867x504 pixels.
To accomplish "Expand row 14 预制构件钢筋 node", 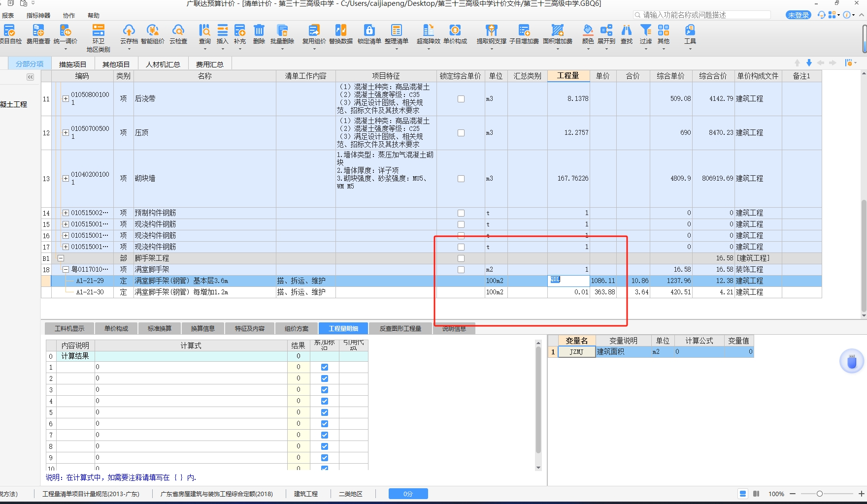I will tap(66, 213).
